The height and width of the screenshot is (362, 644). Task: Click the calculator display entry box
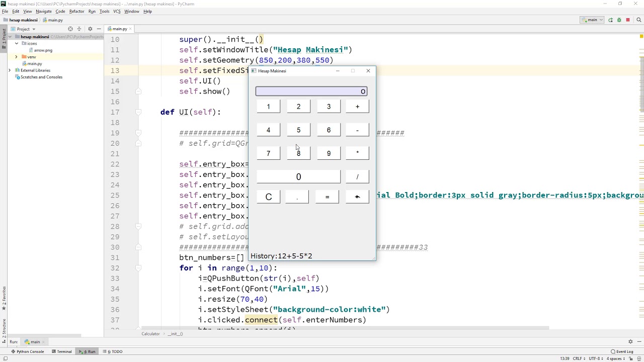(x=311, y=91)
